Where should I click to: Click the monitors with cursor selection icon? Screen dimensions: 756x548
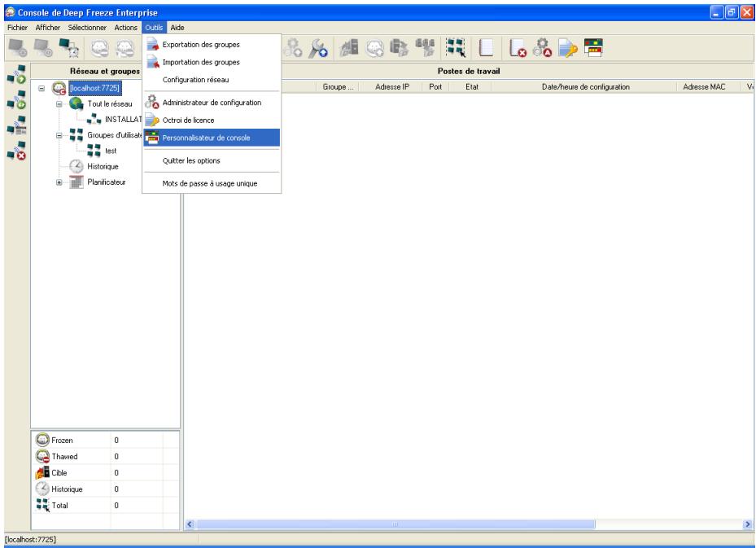(456, 48)
